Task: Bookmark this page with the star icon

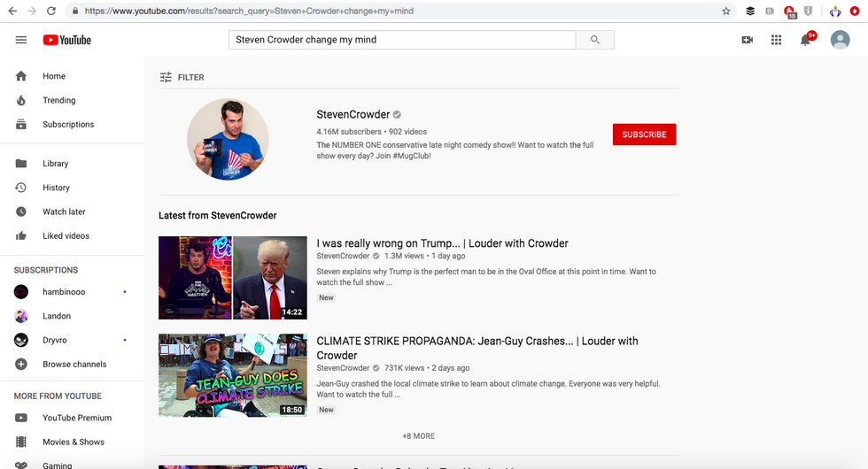Action: 725,11
